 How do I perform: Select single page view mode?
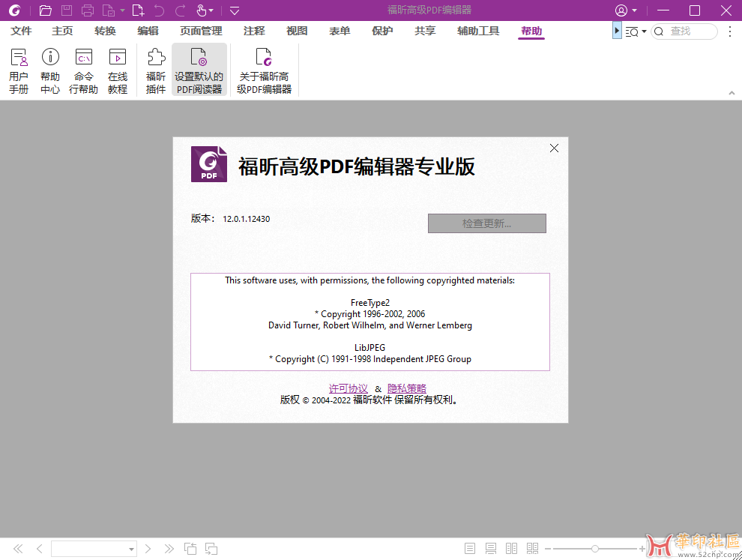coord(470,549)
